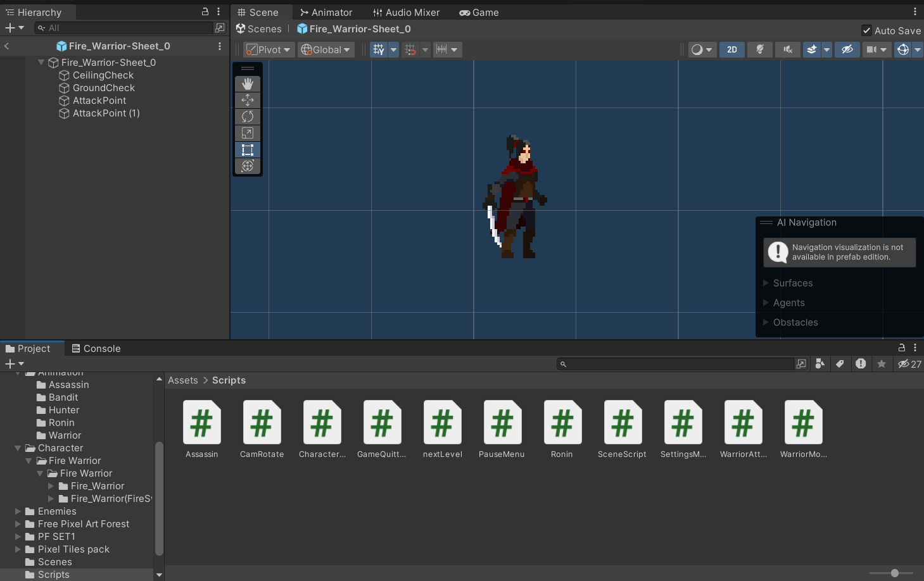Image resolution: width=924 pixels, height=581 pixels.
Task: Select the combined Transform tool
Action: pyautogui.click(x=248, y=166)
